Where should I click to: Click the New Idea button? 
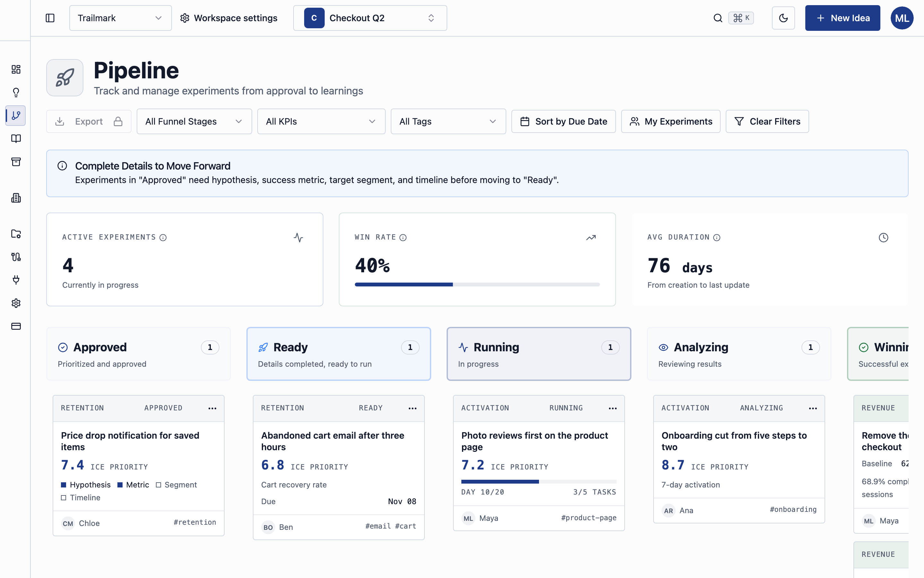pyautogui.click(x=842, y=18)
